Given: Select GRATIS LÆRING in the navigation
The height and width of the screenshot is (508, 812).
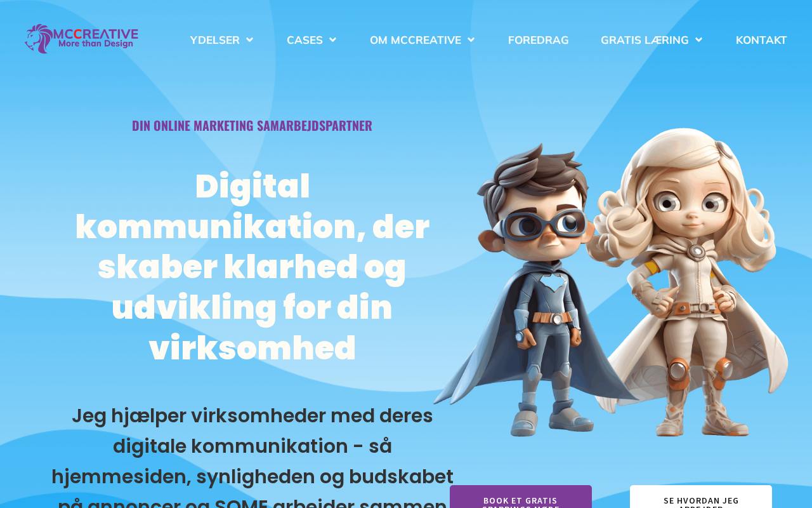Looking at the screenshot, I should coord(645,40).
